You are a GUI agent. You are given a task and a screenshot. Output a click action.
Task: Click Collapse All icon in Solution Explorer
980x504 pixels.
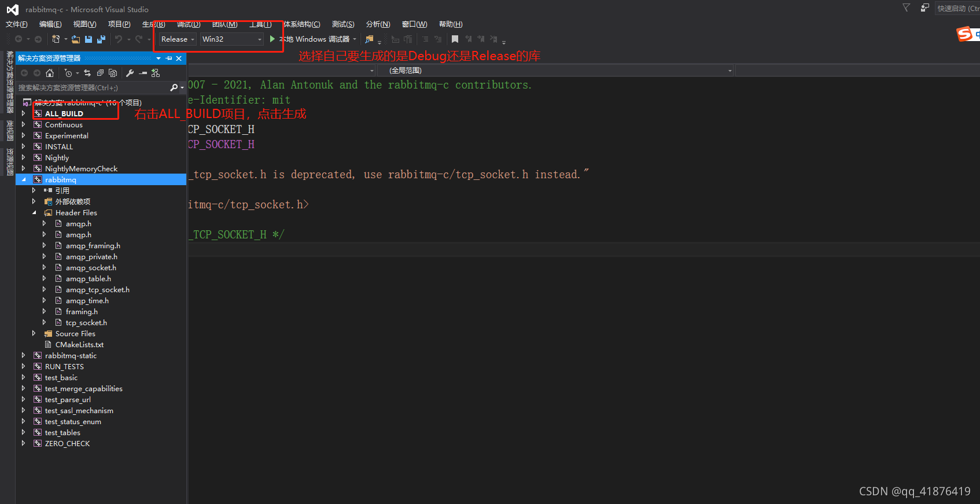100,73
